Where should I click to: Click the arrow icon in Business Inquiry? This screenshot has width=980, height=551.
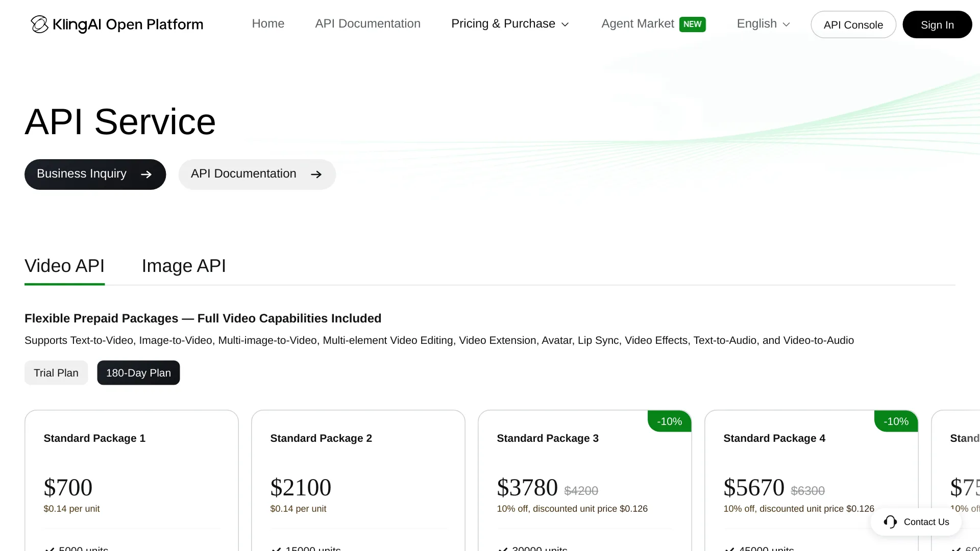pyautogui.click(x=146, y=174)
